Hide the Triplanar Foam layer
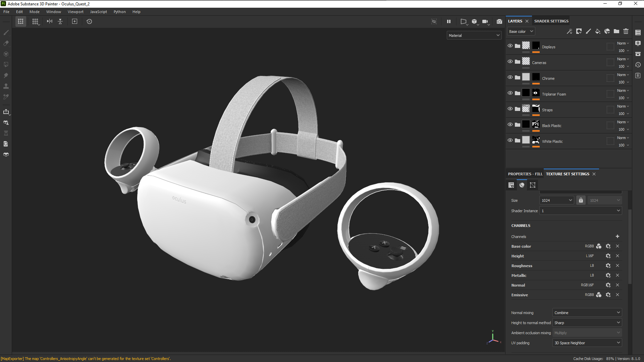Viewport: 644px width, 362px height. pyautogui.click(x=510, y=93)
